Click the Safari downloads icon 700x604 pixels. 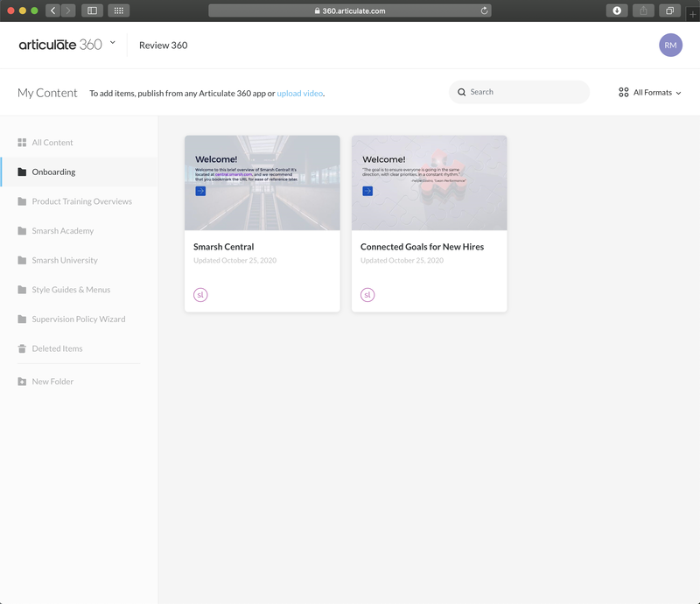(617, 11)
